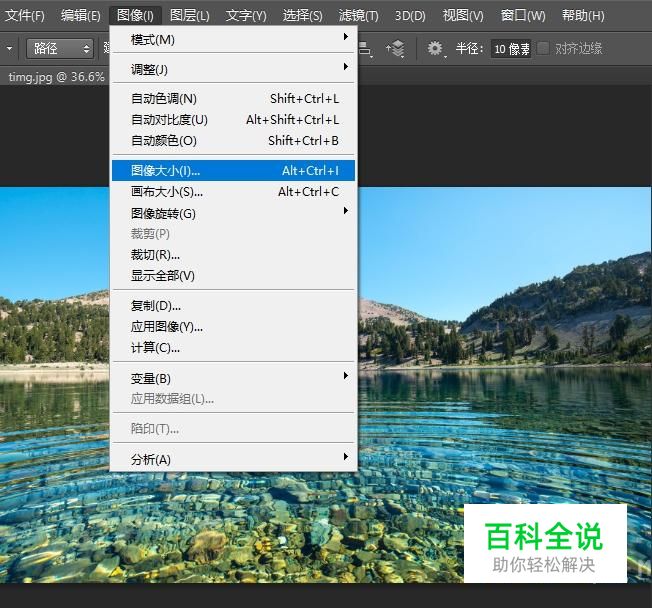Choose 应用图像(Y)... apply image
The width and height of the screenshot is (652, 608).
pyautogui.click(x=233, y=326)
